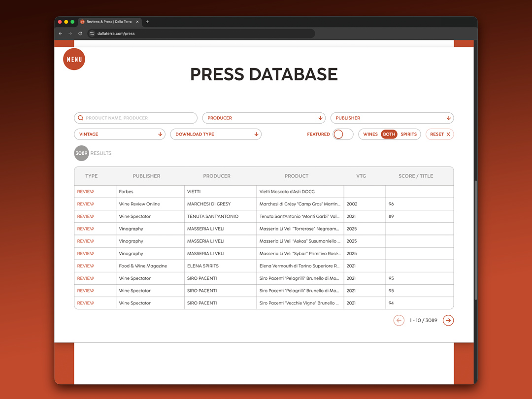The image size is (532, 399).
Task: Click the Masseria Li Veli Sybar product
Action: 300,254
